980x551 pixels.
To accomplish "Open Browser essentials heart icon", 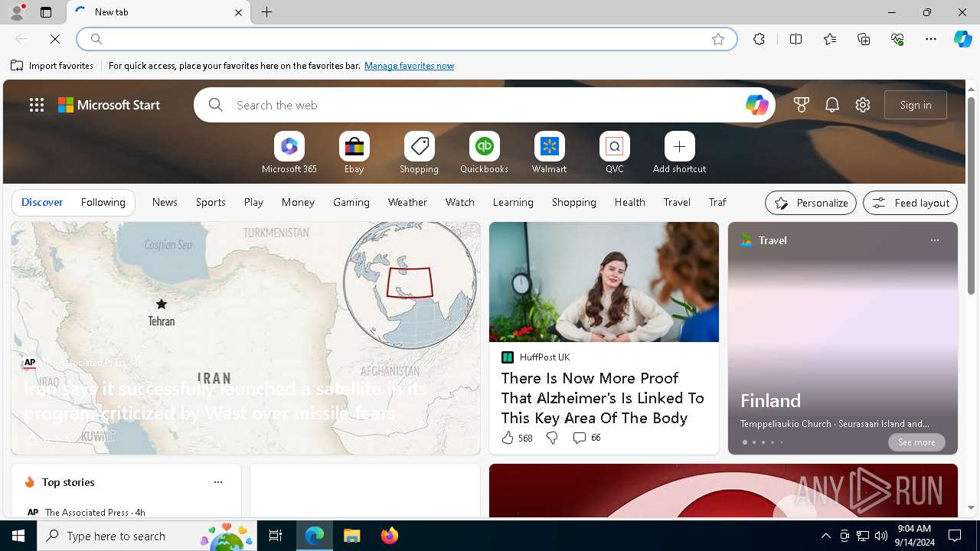I will tap(897, 39).
